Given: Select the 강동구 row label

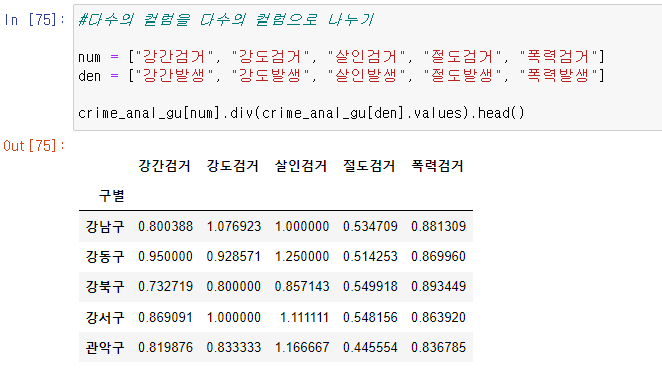Looking at the screenshot, I should (105, 256).
